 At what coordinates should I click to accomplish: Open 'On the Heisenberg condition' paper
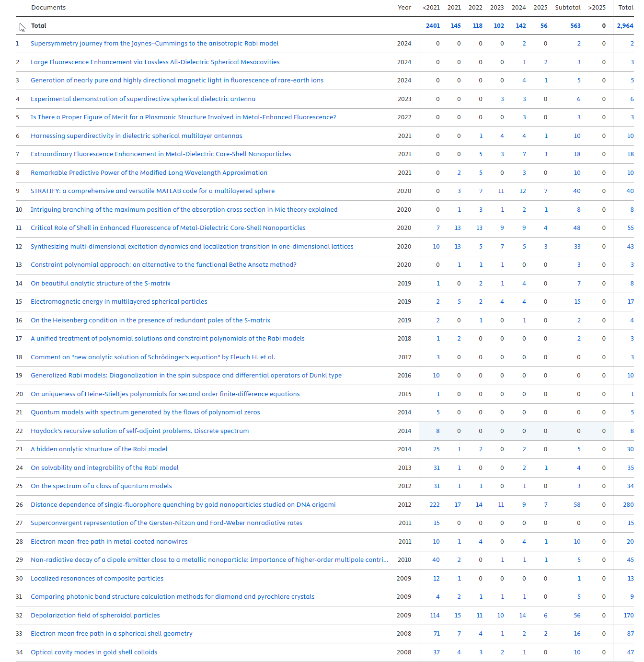(x=150, y=320)
